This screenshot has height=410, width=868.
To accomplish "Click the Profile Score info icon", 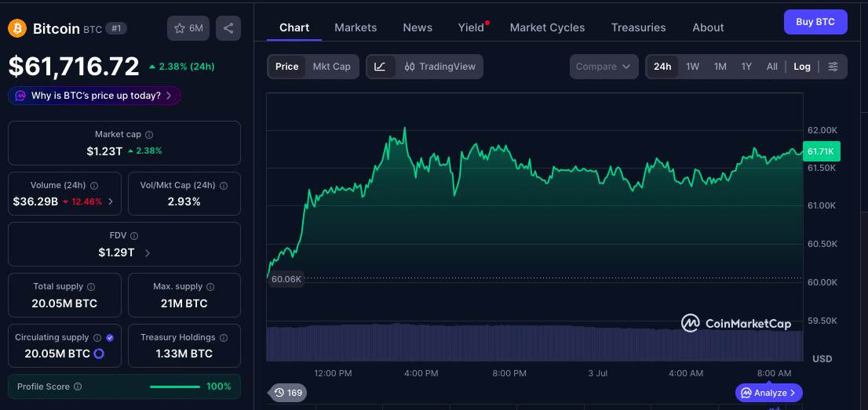I will (x=78, y=386).
